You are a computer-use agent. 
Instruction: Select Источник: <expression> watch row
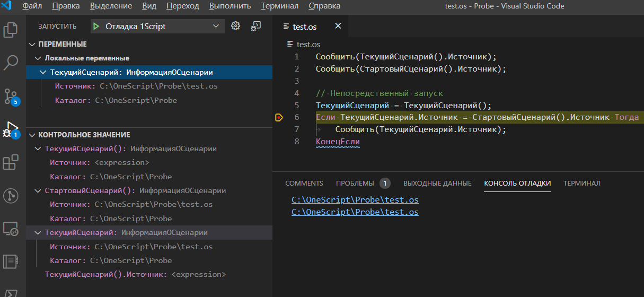point(149,163)
